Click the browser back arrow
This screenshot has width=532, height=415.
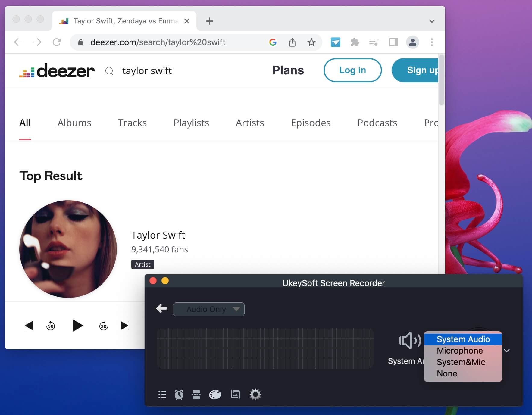[18, 42]
